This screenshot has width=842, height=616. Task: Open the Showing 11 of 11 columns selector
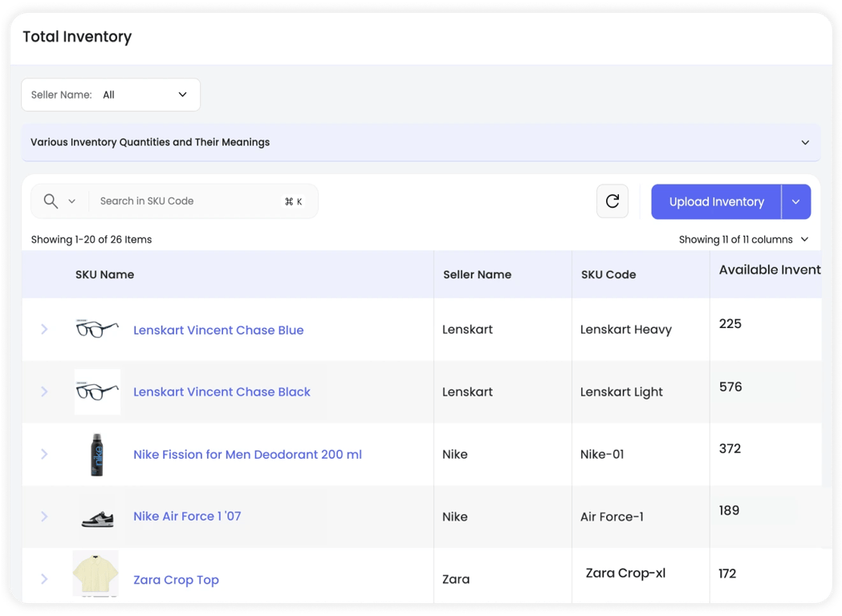coord(744,239)
